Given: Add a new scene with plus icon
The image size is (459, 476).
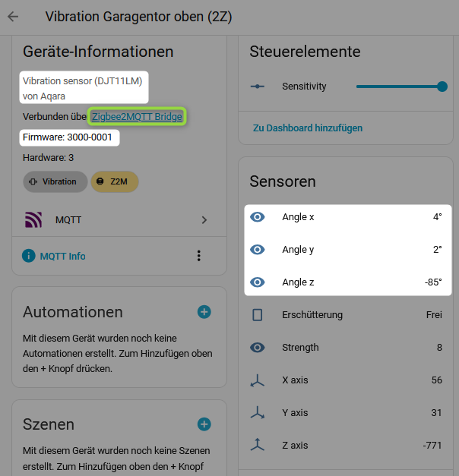Looking at the screenshot, I should click(204, 424).
